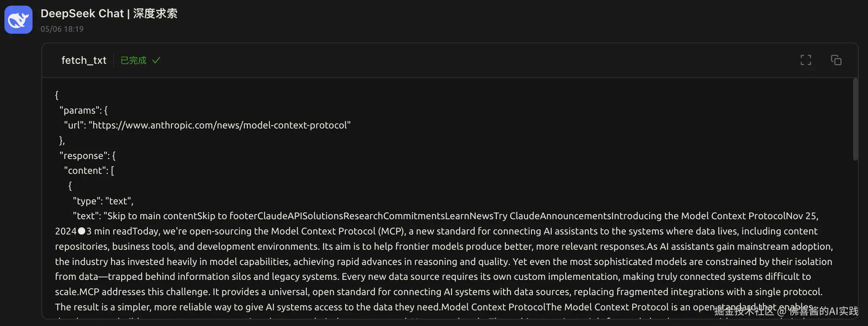Click the "type": "text" line
The width and height of the screenshot is (868, 326).
click(103, 201)
